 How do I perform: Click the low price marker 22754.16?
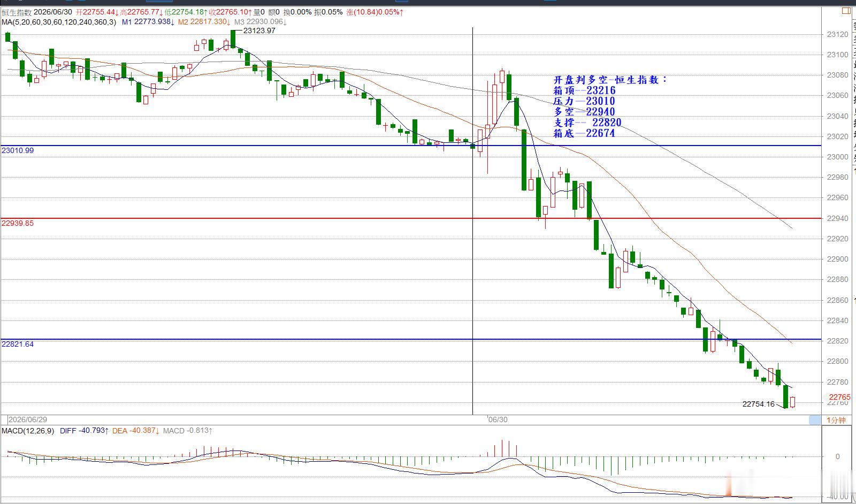pyautogui.click(x=759, y=404)
